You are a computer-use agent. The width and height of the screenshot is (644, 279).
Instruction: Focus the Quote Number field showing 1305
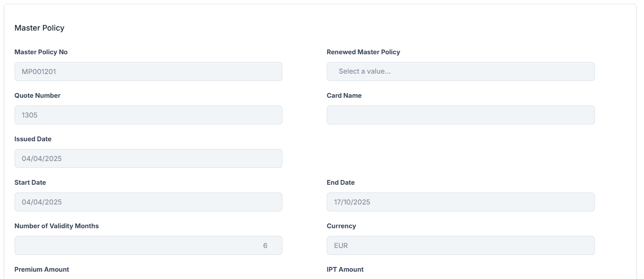[x=148, y=115]
